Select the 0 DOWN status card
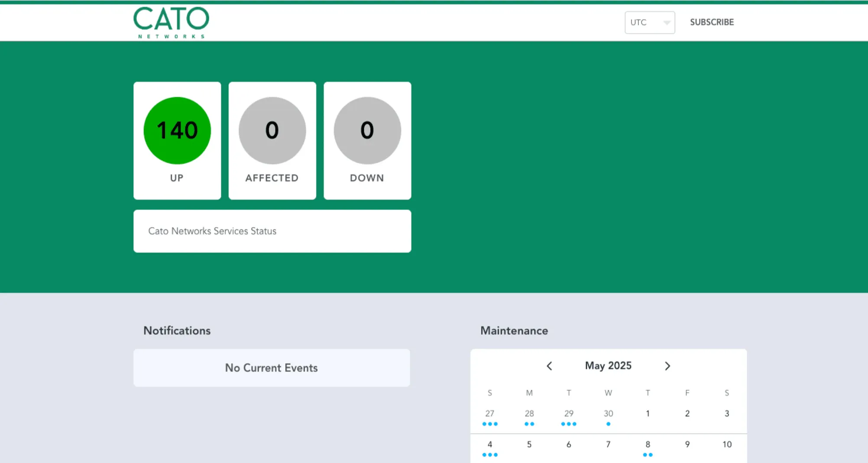The height and width of the screenshot is (463, 868). coord(367,141)
